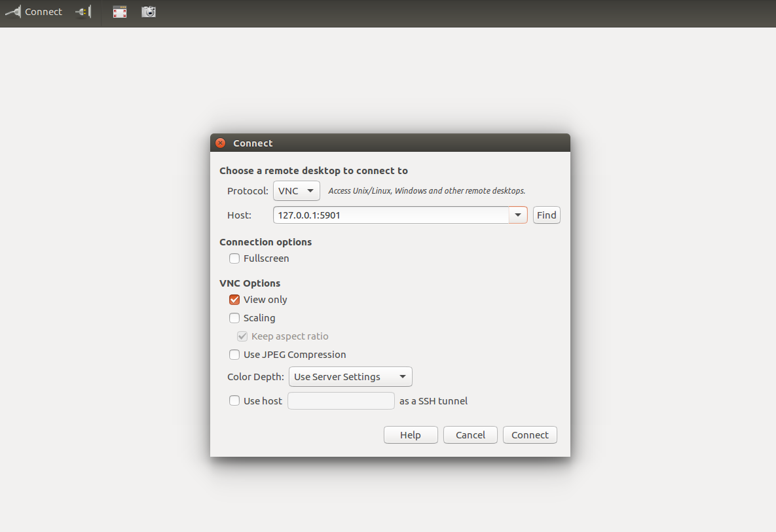Click the SSH tunnel host text field
This screenshot has height=532, width=776.
[341, 401]
